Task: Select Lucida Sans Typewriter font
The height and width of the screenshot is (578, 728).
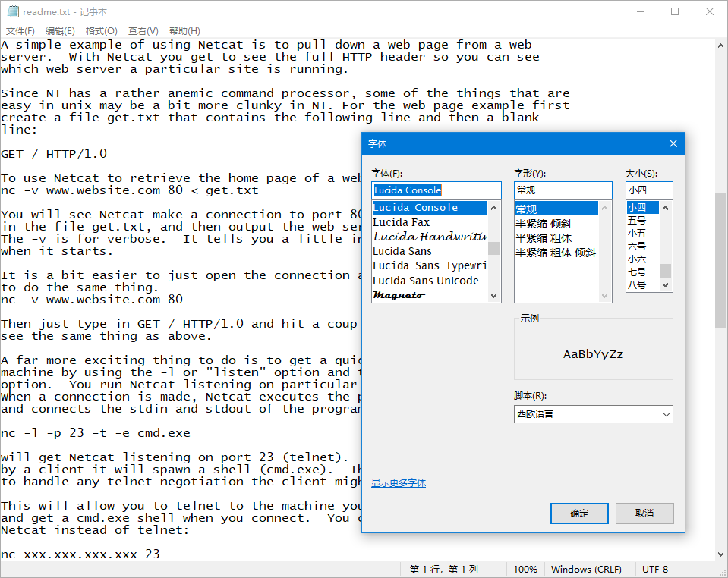Action: tap(430, 265)
